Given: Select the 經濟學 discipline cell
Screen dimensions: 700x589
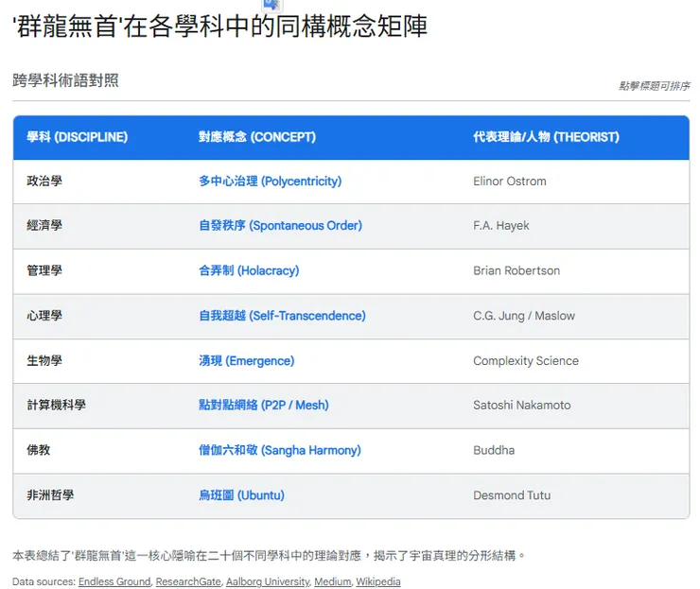Looking at the screenshot, I should point(44,225).
